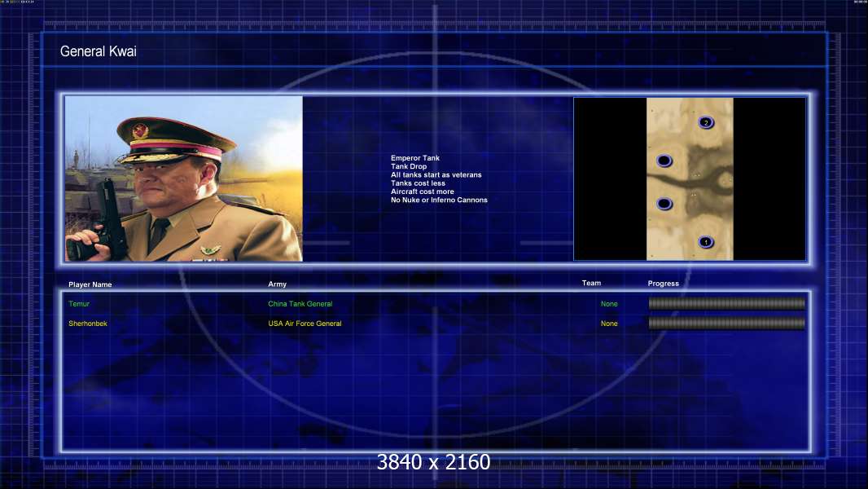Click the 'Tank Drop' trait line
868x489 pixels.
[x=409, y=166]
